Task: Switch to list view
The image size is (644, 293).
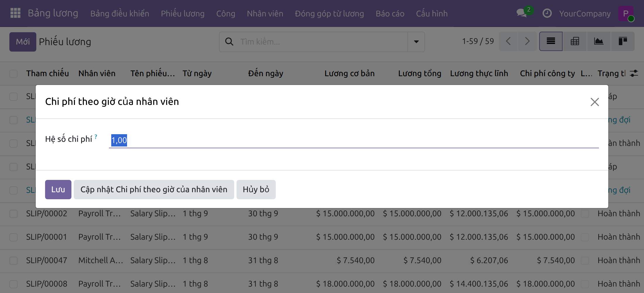Action: (x=551, y=41)
